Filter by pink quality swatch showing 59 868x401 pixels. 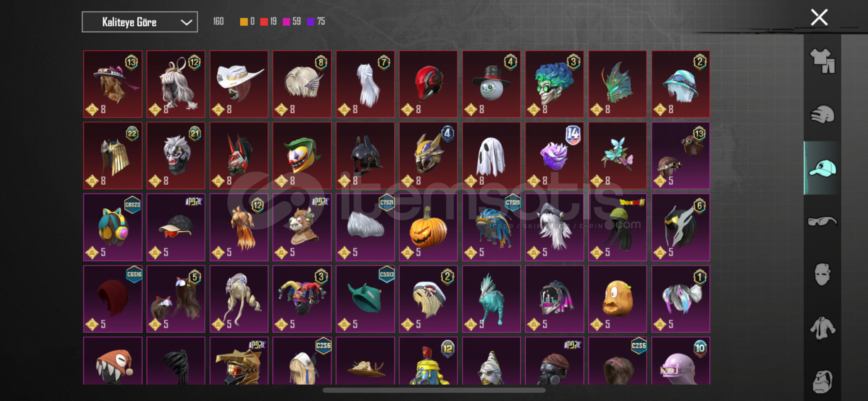(x=286, y=22)
